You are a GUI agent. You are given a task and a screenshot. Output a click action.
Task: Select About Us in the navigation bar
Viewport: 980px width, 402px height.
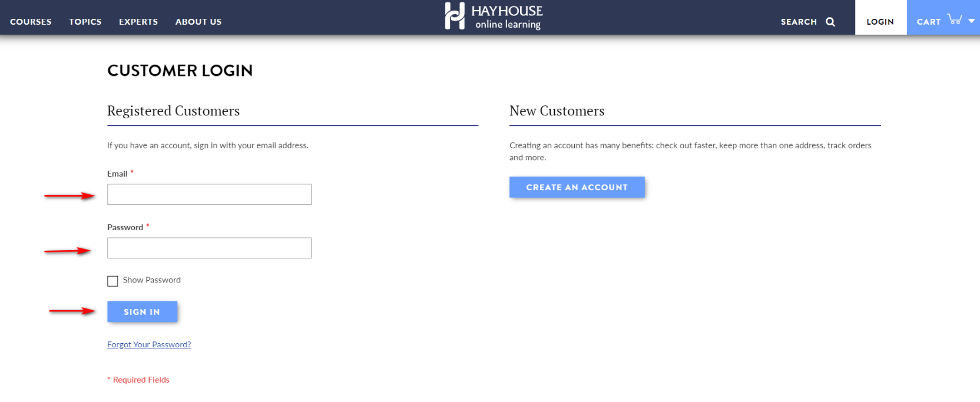click(x=198, y=22)
